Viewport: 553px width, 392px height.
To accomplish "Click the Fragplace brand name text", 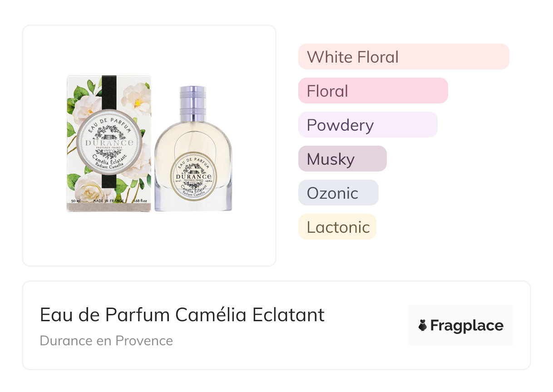I will (x=467, y=326).
